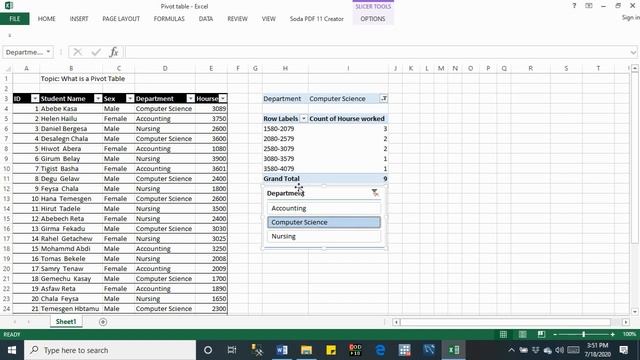Click the vertical scrollbar down arrow
Screen dimensions: 640x360
635,311
